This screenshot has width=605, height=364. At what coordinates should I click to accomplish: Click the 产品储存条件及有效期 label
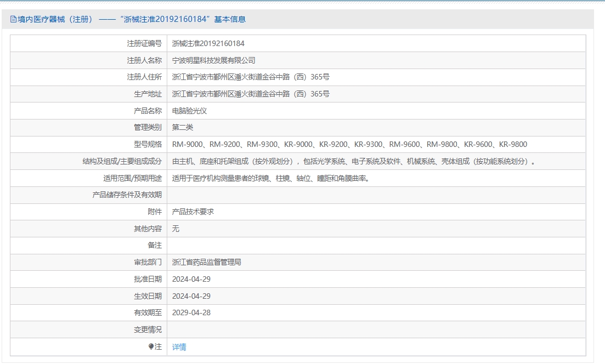point(127,195)
